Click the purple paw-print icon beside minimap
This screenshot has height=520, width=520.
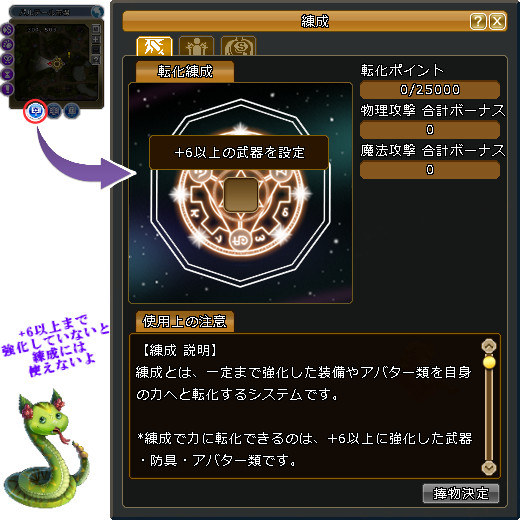7,44
